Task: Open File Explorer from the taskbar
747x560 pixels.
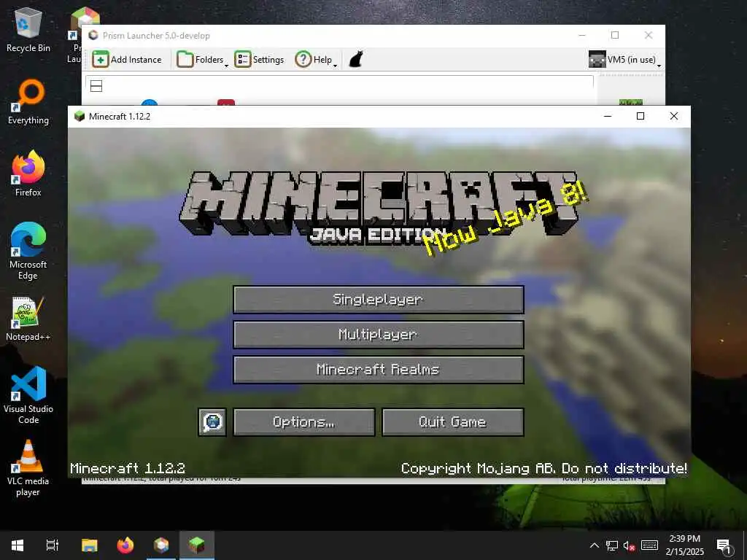Action: 89,545
